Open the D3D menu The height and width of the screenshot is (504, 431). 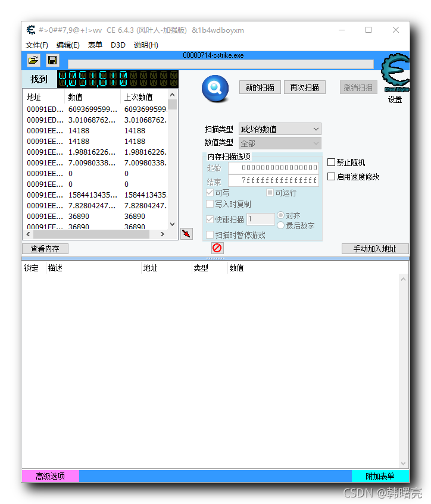tap(118, 45)
